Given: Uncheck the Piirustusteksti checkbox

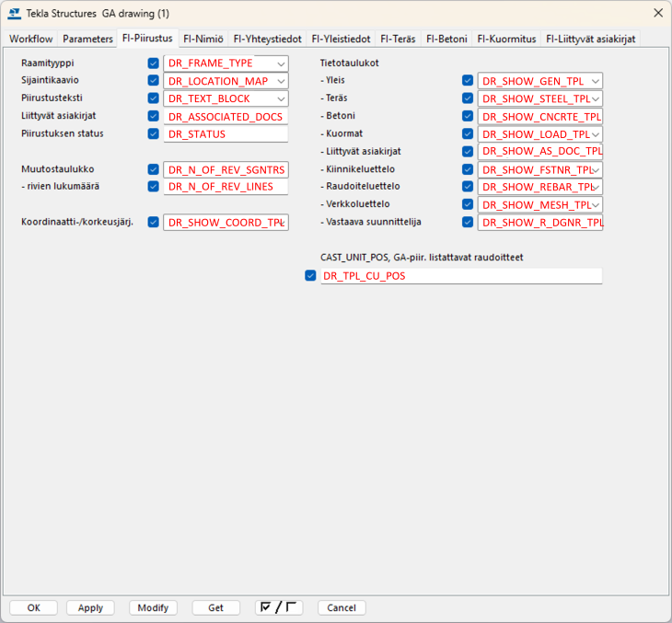Looking at the screenshot, I should 153,98.
